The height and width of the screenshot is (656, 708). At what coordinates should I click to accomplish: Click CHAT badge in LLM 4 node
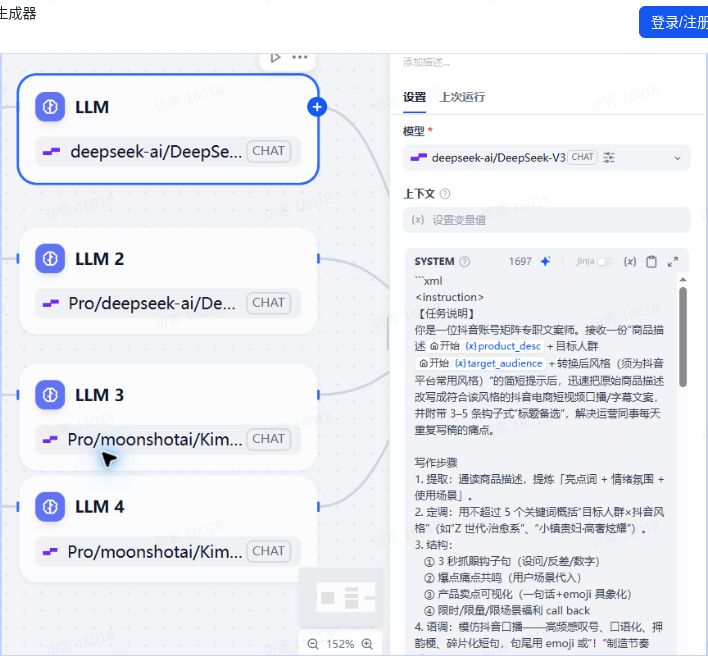tap(268, 551)
